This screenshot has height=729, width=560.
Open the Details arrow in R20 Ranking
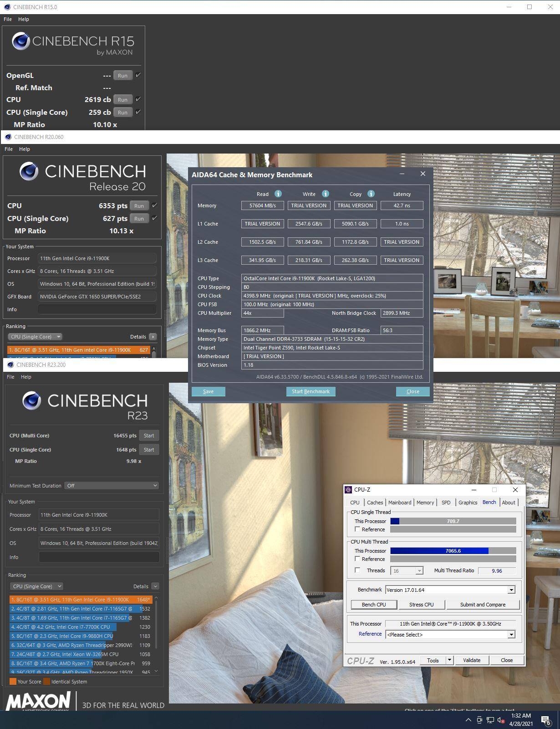pos(153,337)
